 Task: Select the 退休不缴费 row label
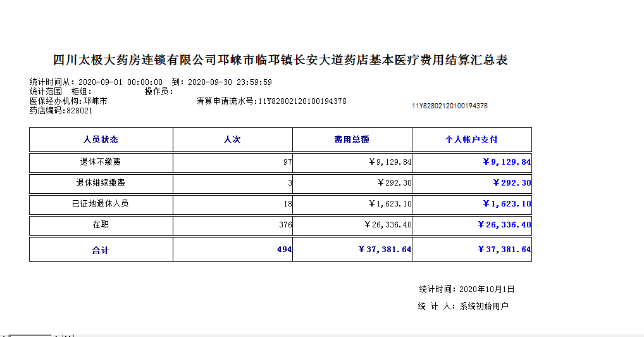coord(101,162)
